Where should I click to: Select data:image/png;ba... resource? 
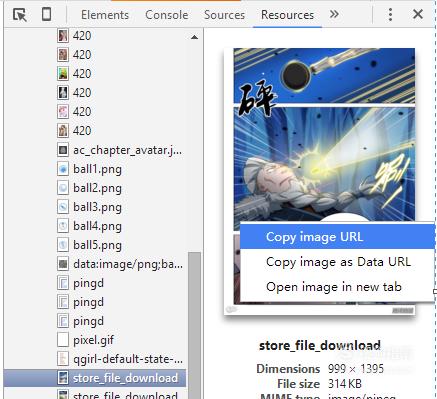[x=128, y=264]
